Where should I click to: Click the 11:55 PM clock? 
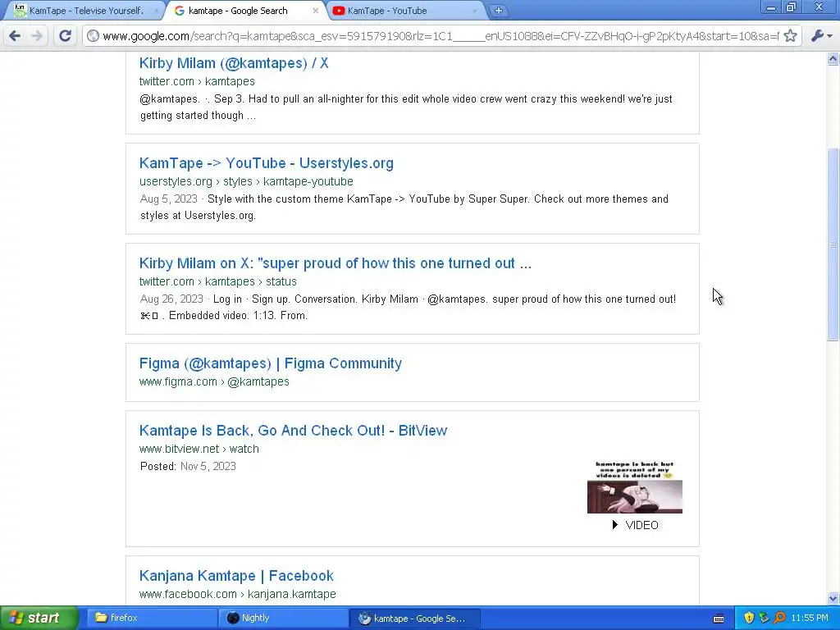coord(810,619)
